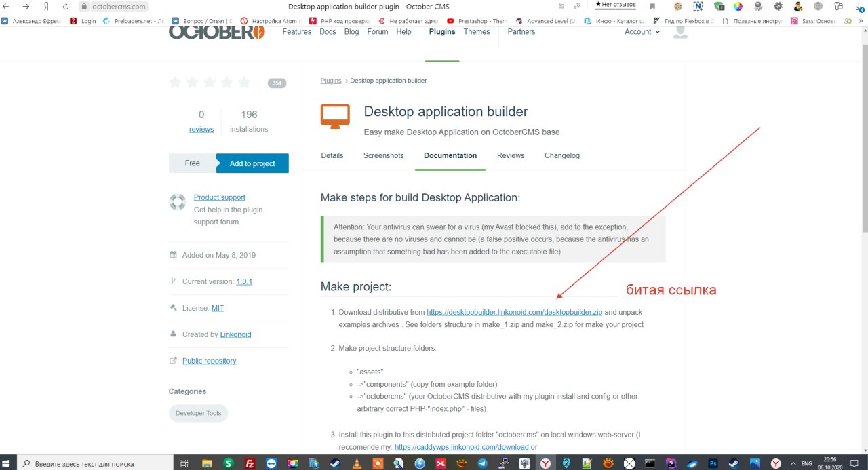Open Help in the site navigation

tap(403, 32)
